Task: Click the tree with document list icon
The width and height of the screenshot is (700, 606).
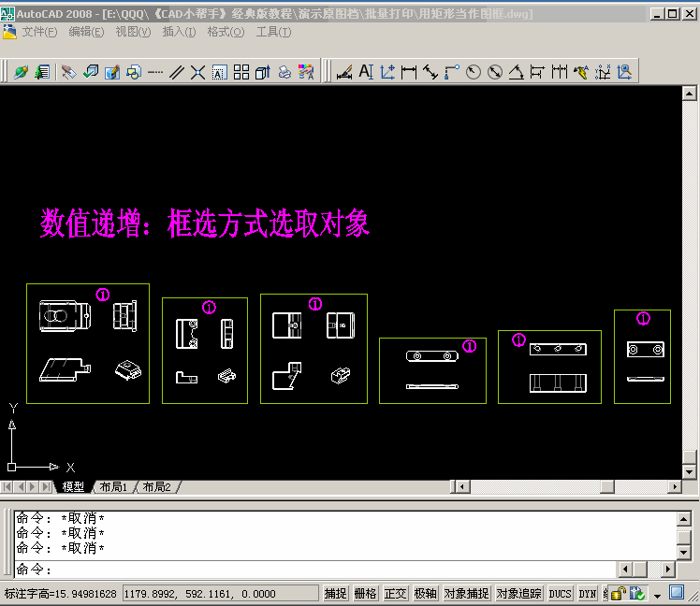Action: point(42,72)
